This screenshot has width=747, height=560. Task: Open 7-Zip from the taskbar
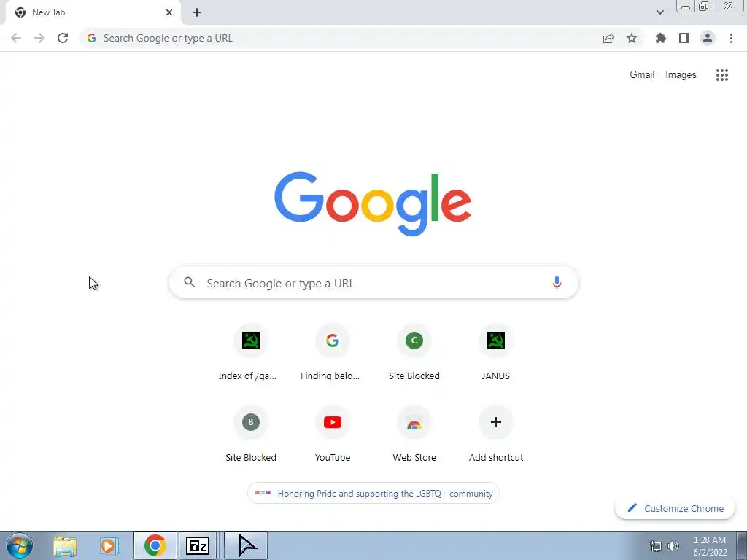tap(198, 545)
